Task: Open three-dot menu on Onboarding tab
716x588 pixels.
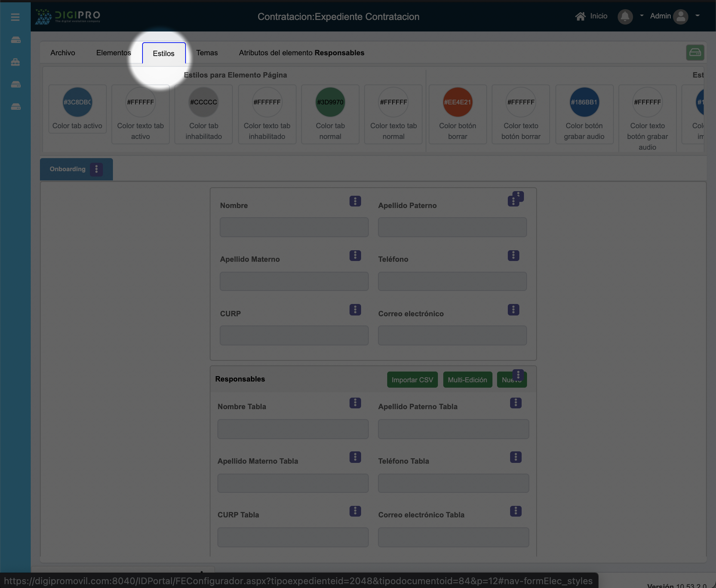Action: (x=96, y=169)
